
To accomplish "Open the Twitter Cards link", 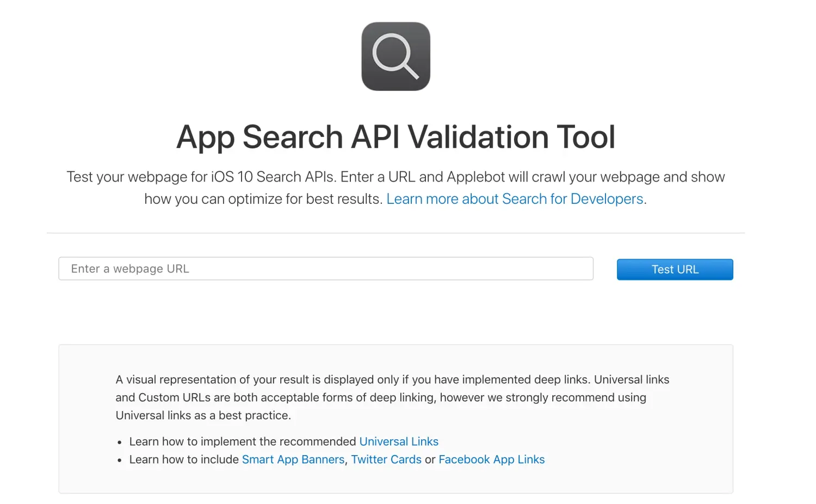I will [386, 459].
